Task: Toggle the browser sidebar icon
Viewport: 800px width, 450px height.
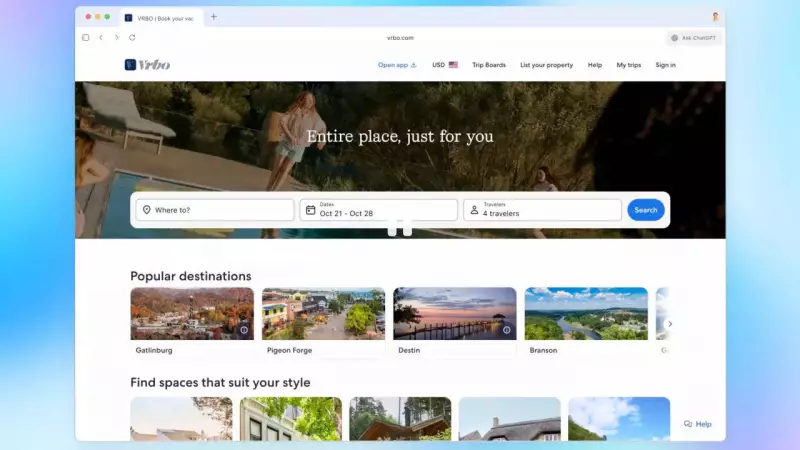Action: [x=86, y=38]
